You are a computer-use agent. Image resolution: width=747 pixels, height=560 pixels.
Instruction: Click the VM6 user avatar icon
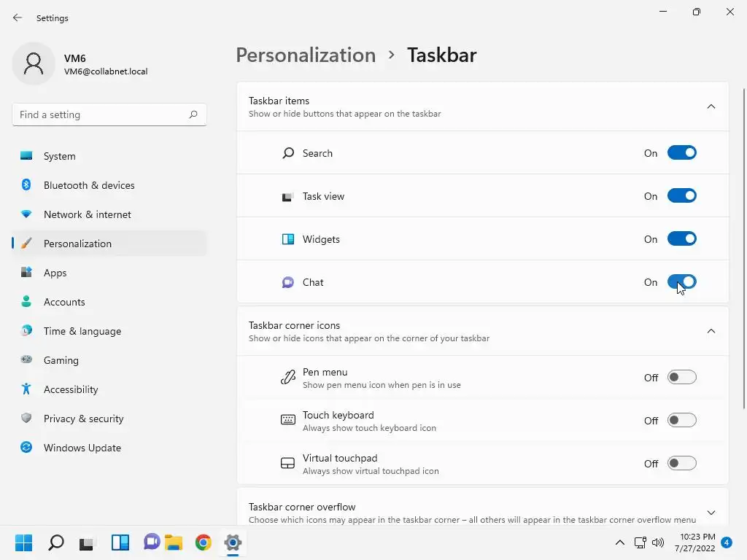coord(34,63)
